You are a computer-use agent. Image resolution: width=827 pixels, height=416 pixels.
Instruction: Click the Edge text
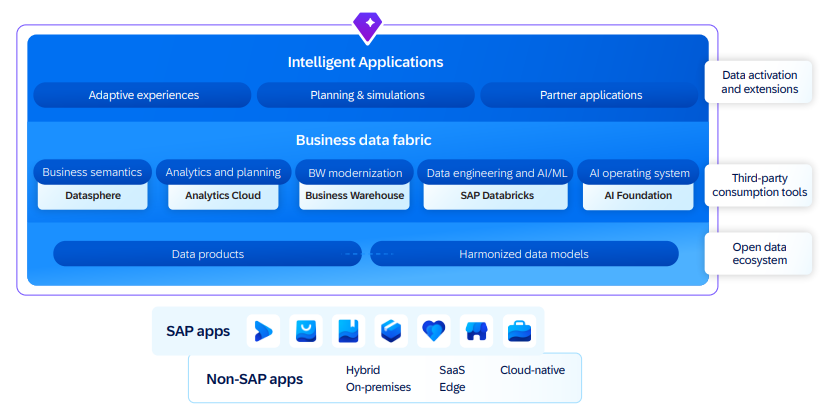452,387
